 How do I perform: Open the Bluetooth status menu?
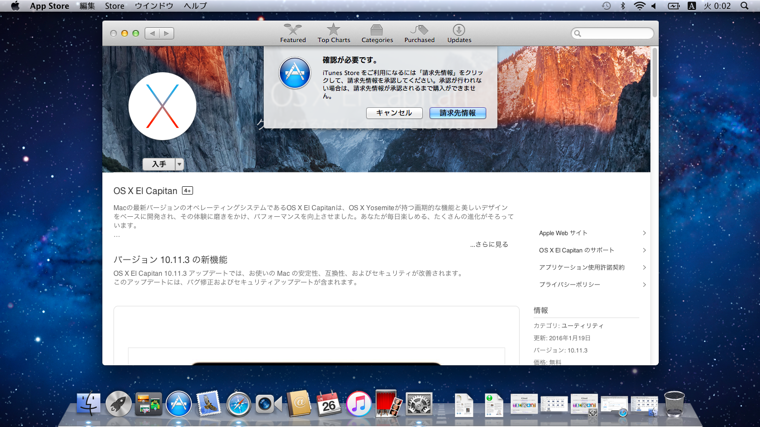[x=623, y=6]
